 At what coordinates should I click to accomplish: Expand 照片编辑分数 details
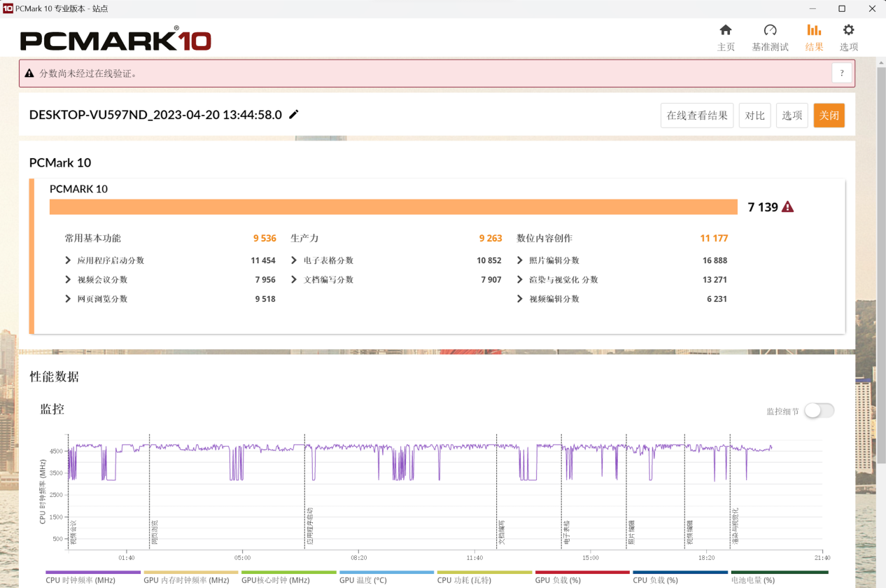(520, 260)
